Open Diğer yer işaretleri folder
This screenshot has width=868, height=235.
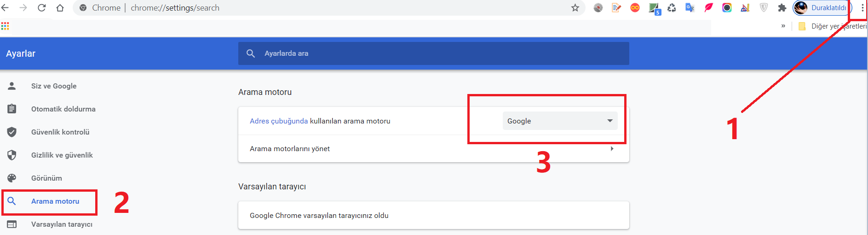click(x=833, y=26)
